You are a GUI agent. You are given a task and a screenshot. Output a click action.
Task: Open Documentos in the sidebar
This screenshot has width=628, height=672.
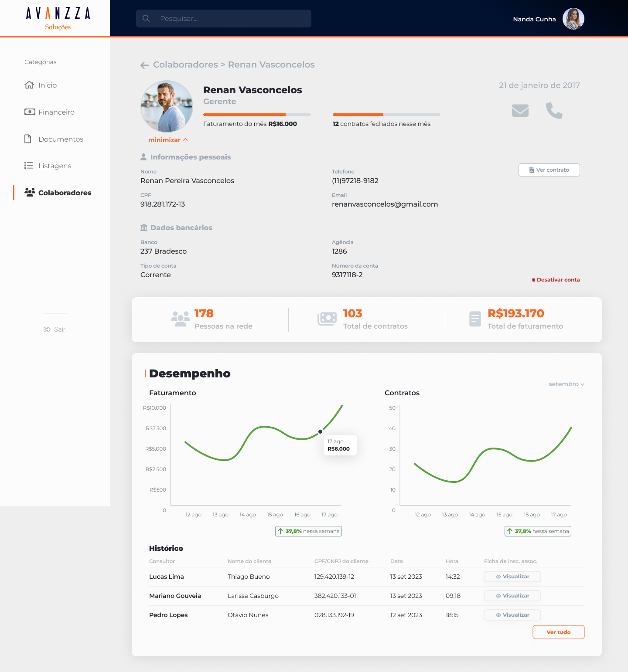54,139
